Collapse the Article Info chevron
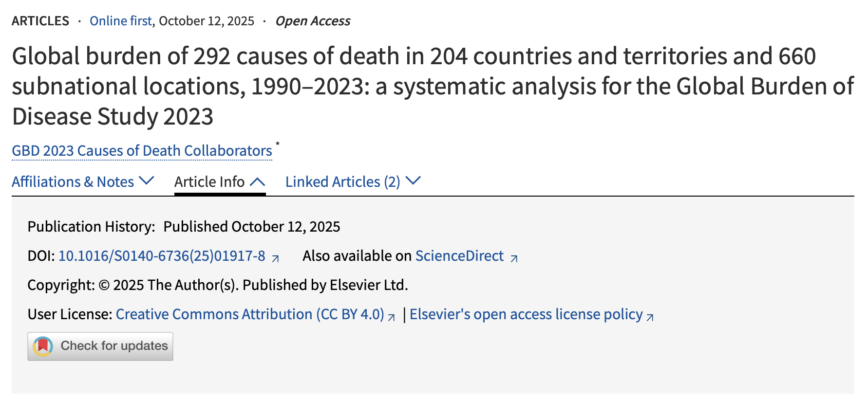 click(257, 182)
